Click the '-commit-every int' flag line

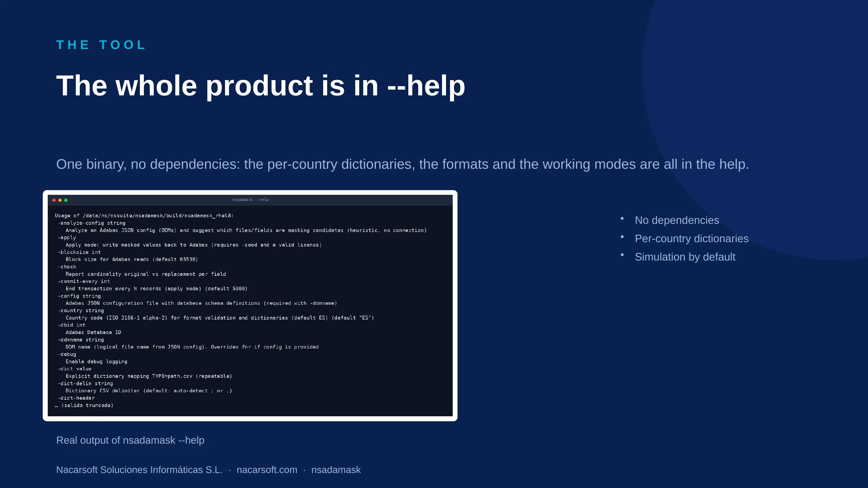pos(83,281)
